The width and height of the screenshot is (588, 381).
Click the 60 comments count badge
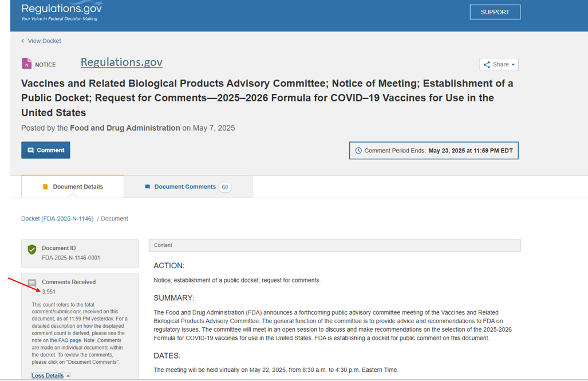tap(225, 187)
